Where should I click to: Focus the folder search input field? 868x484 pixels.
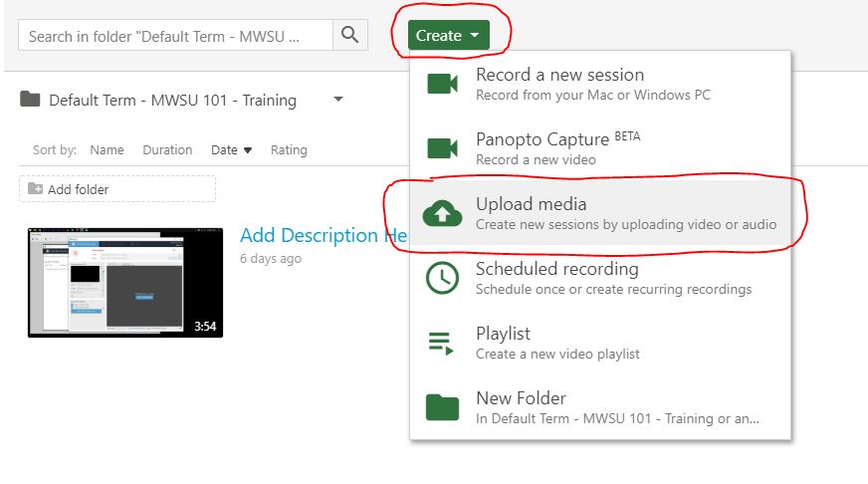click(175, 36)
